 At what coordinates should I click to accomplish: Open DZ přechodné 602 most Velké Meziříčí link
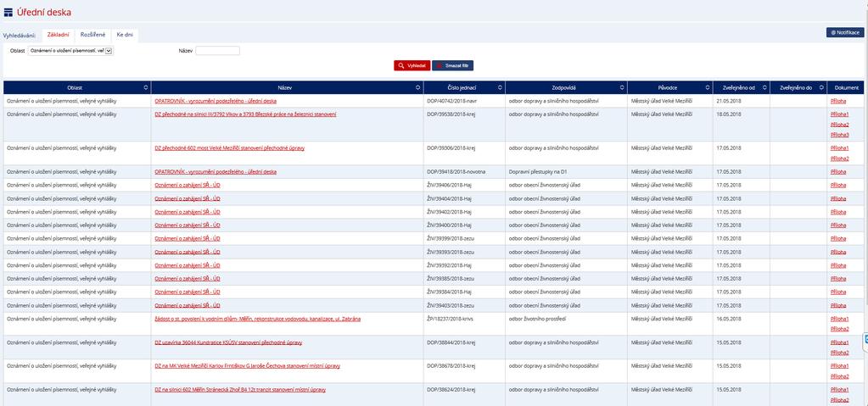pyautogui.click(x=229, y=148)
